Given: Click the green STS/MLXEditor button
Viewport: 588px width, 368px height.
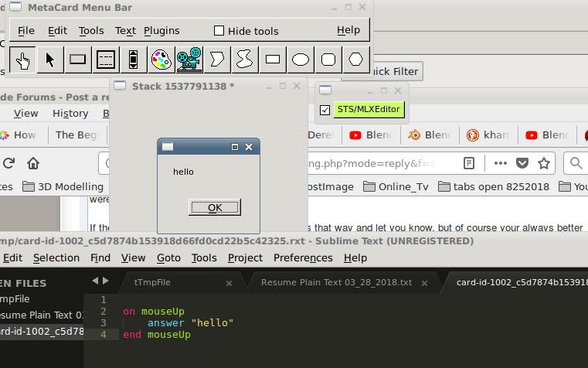Looking at the screenshot, I should click(369, 109).
